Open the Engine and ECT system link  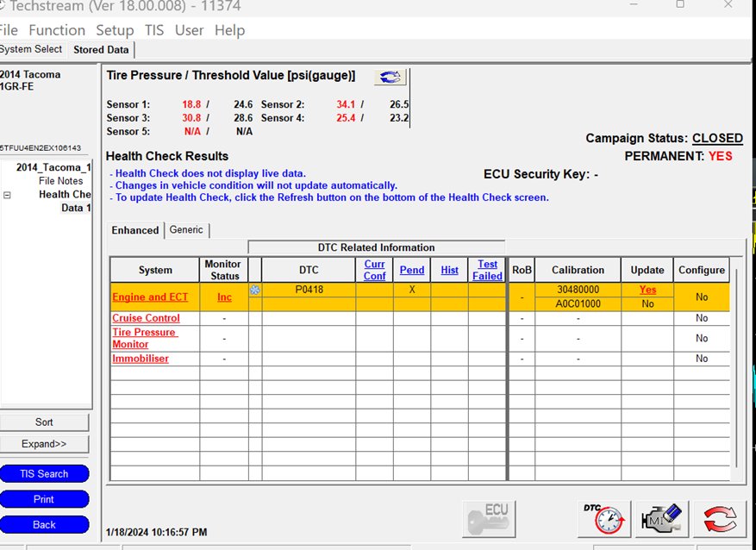point(150,297)
